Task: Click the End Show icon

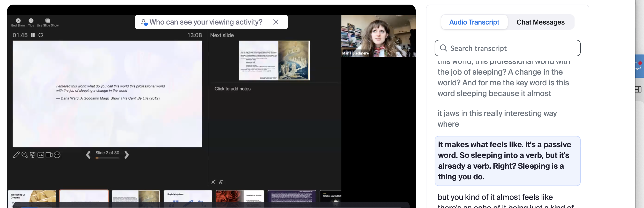Action: tap(18, 21)
